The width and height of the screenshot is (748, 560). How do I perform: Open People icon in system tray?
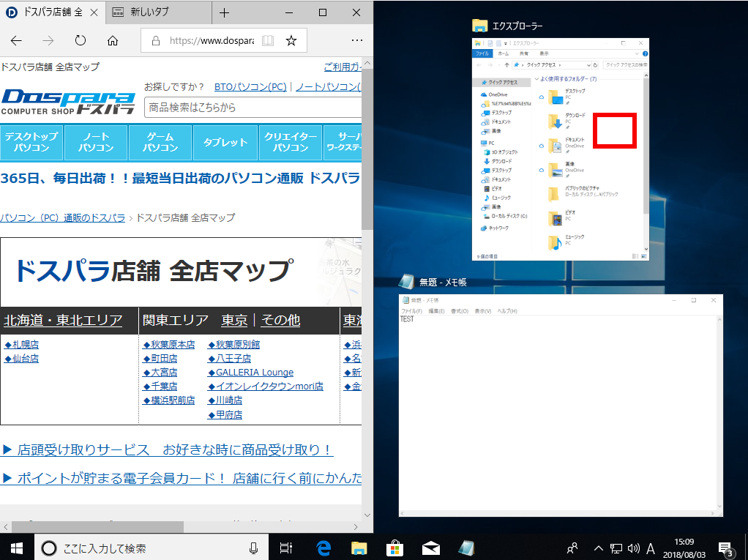(572, 548)
